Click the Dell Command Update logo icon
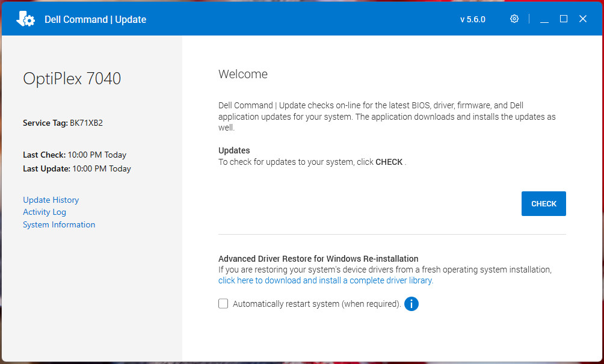 [x=25, y=19]
